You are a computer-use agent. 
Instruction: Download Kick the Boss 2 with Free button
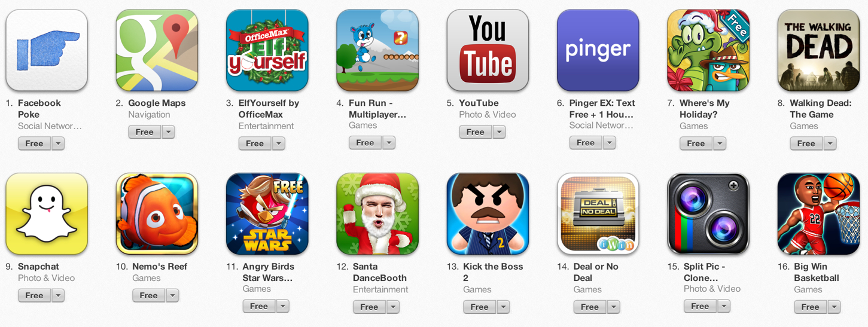pyautogui.click(x=479, y=307)
